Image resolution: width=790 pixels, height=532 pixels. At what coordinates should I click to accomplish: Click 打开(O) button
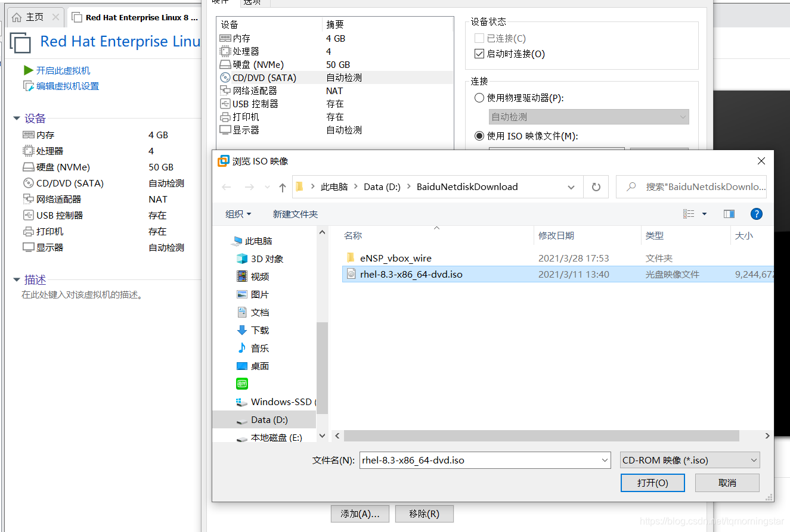click(x=652, y=483)
